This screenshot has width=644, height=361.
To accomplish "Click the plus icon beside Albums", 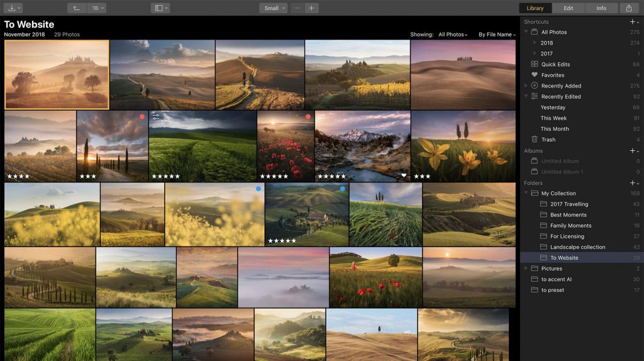I will 633,151.
